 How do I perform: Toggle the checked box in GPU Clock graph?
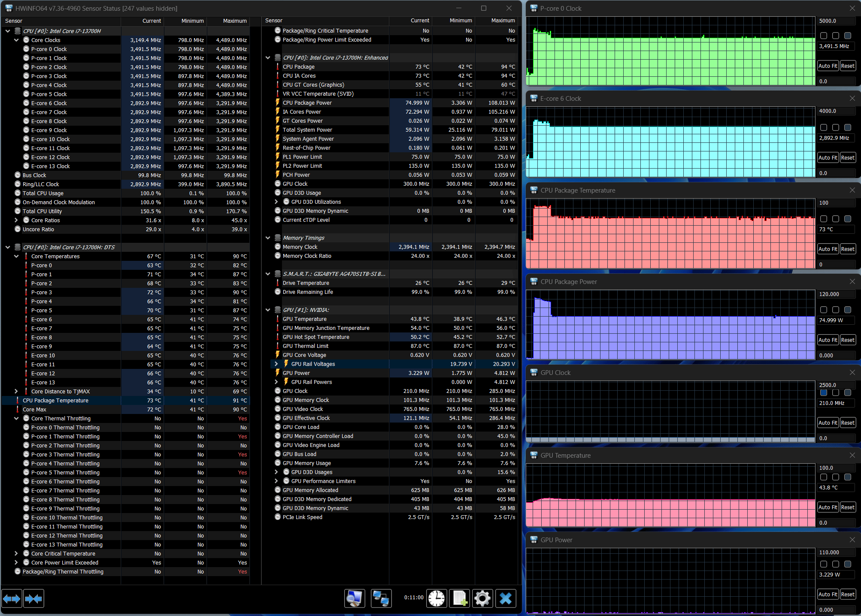823,393
